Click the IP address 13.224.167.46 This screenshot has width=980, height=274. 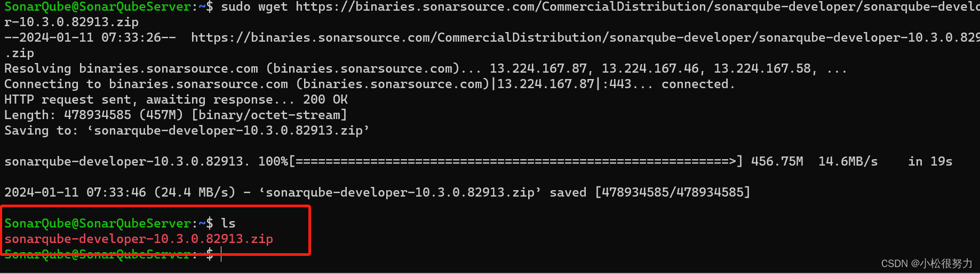point(650,69)
